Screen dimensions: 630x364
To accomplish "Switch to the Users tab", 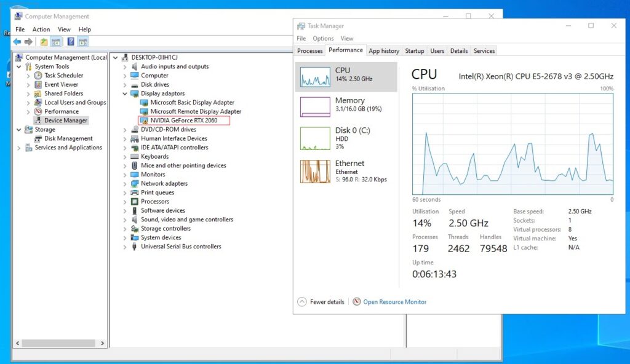I will (x=437, y=51).
